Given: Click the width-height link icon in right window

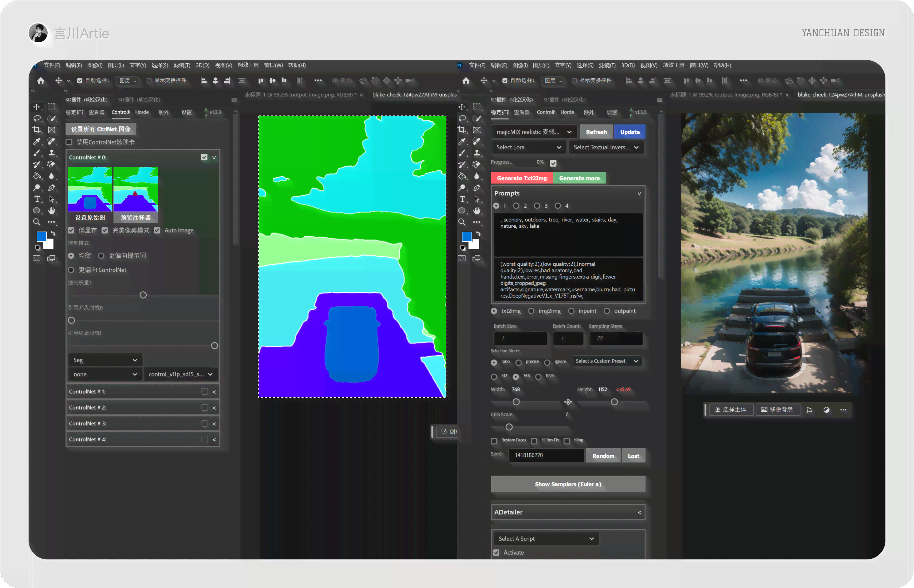Looking at the screenshot, I should [568, 402].
